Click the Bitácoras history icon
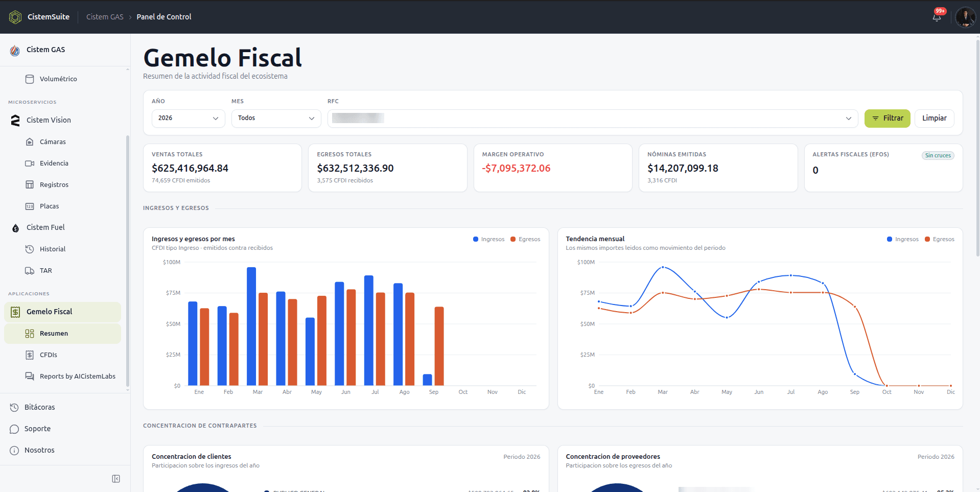The height and width of the screenshot is (492, 980). (x=14, y=407)
